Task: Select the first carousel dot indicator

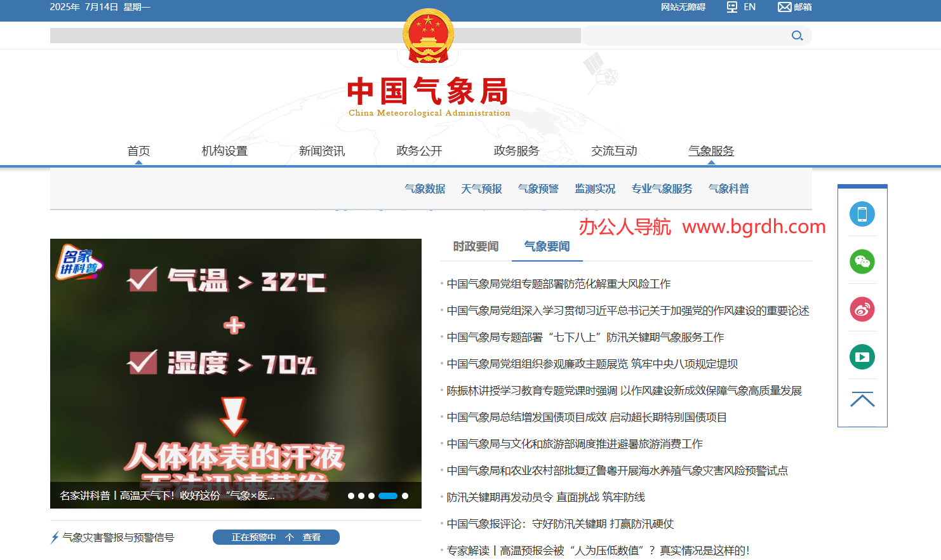Action: point(351,496)
